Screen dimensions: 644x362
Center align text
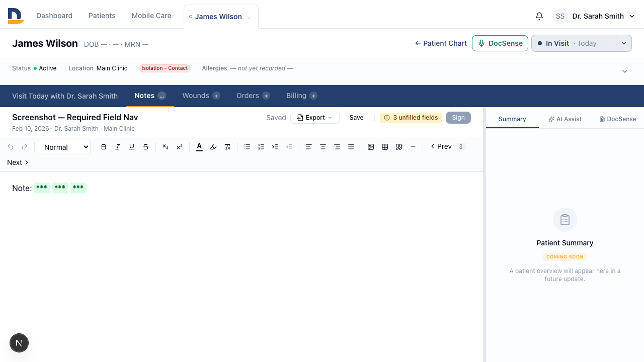pyautogui.click(x=323, y=147)
